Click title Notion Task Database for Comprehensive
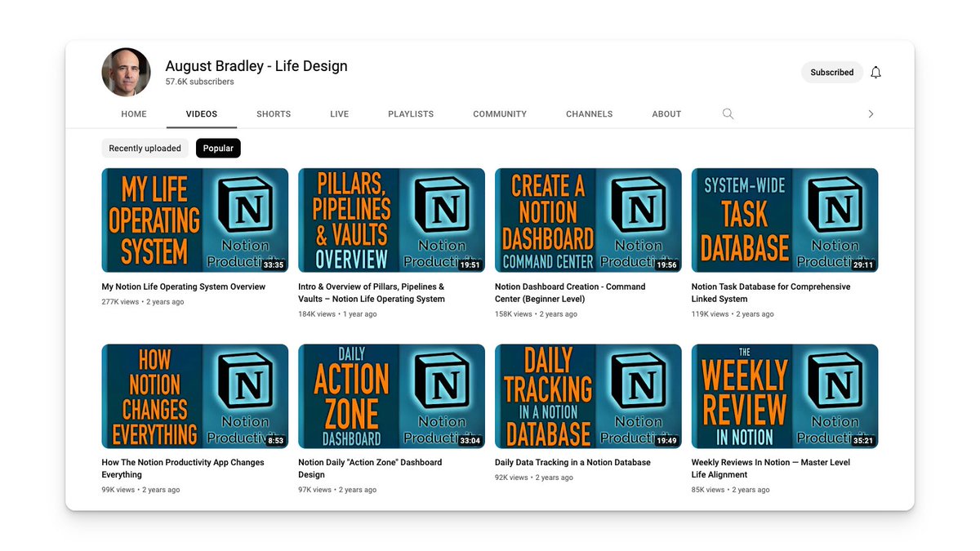 (771, 293)
